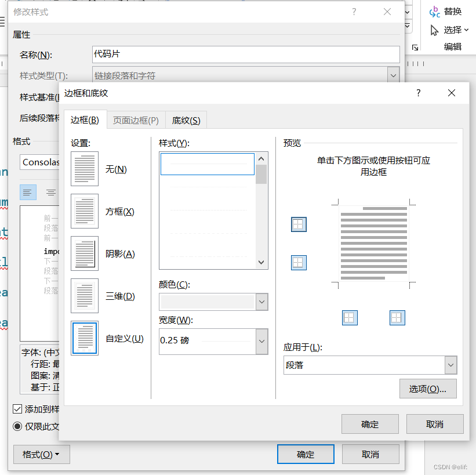This screenshot has width=476, height=475.
Task: Select the first line style in style list
Action: click(x=208, y=164)
